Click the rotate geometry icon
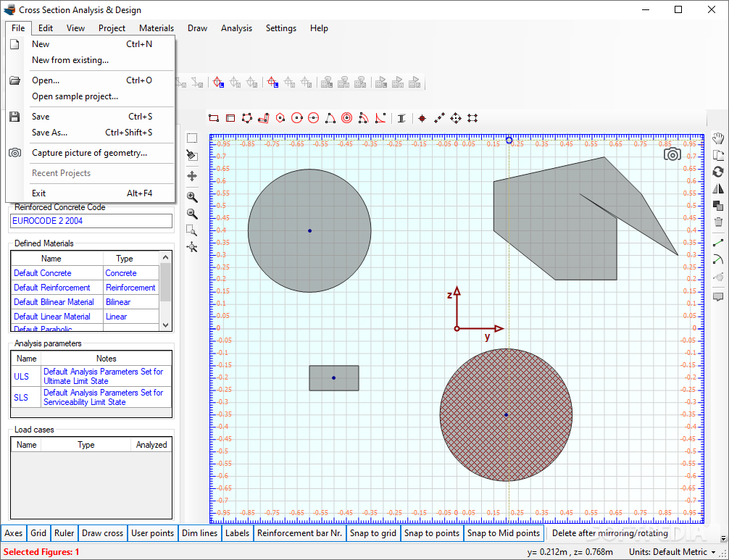This screenshot has height=560, width=729. (x=718, y=172)
